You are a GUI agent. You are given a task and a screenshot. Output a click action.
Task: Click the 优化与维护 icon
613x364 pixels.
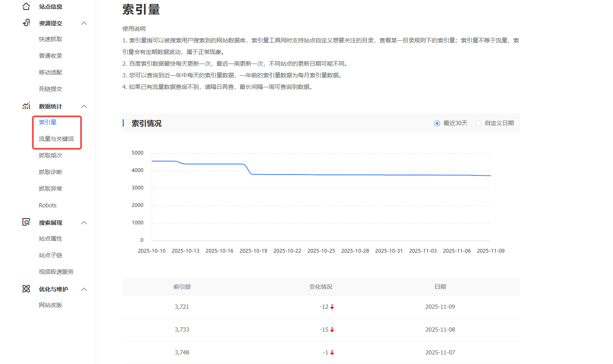tap(26, 289)
